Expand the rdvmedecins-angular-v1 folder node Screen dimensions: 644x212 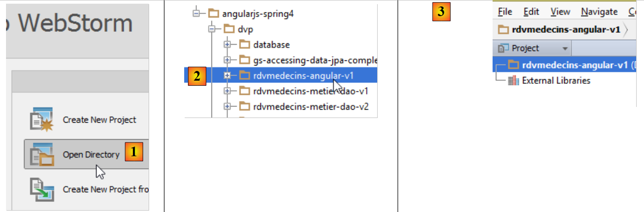227,75
